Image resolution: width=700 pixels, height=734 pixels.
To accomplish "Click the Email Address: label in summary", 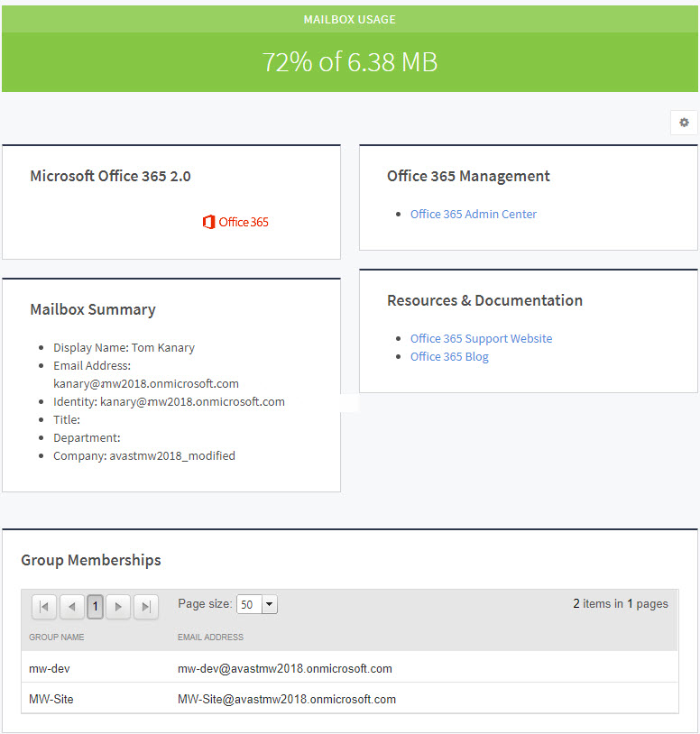I will click(x=92, y=365).
